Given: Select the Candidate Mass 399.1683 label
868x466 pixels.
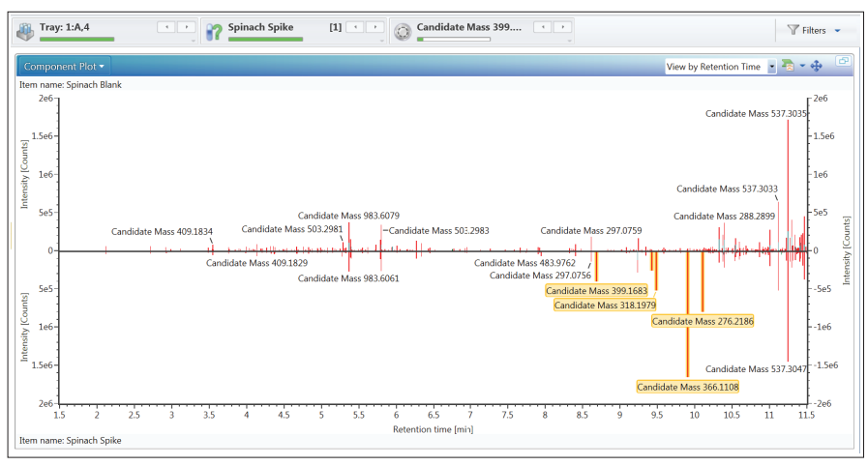Looking at the screenshot, I should (x=596, y=291).
